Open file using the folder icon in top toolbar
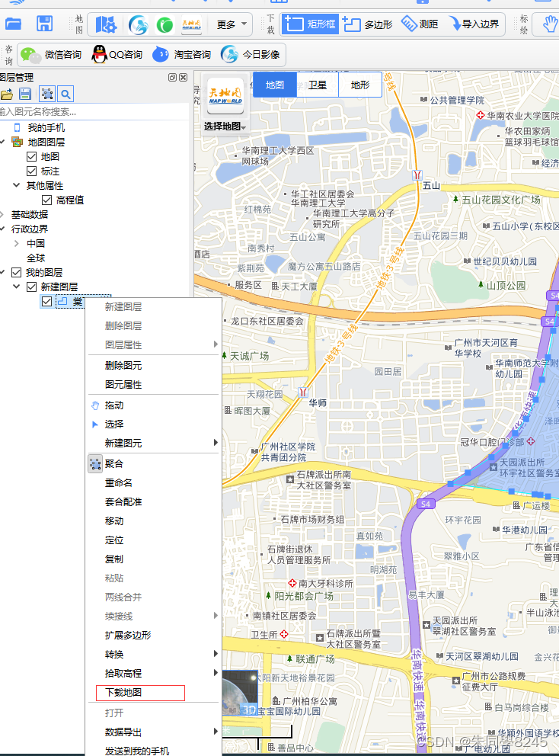This screenshot has height=756, width=559. (x=13, y=24)
